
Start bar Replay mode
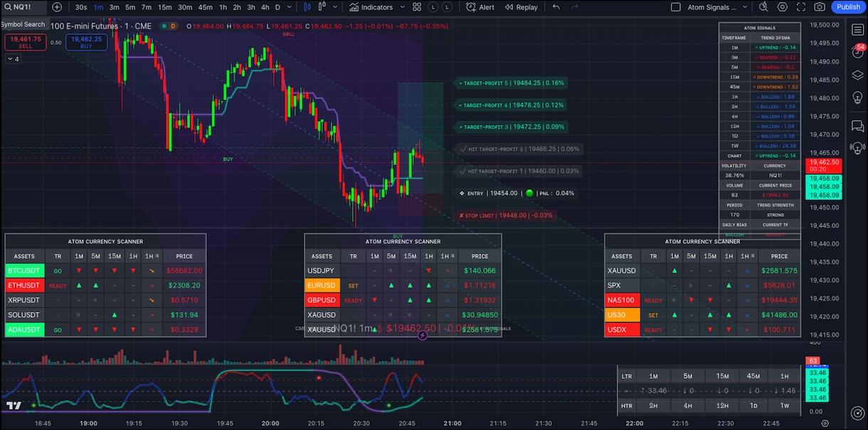pyautogui.click(x=521, y=7)
